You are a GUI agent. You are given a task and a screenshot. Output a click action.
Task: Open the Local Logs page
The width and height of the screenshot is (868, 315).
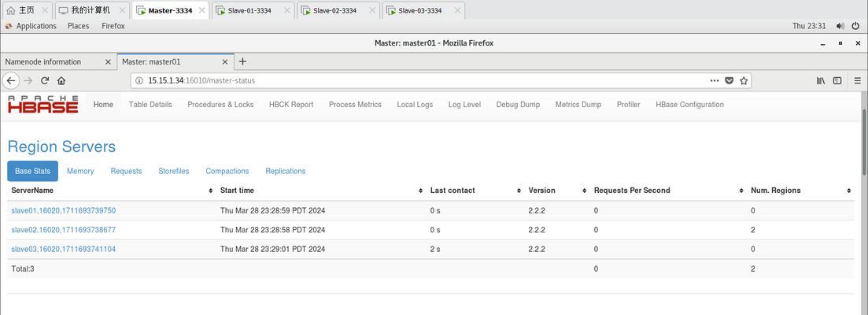point(415,104)
